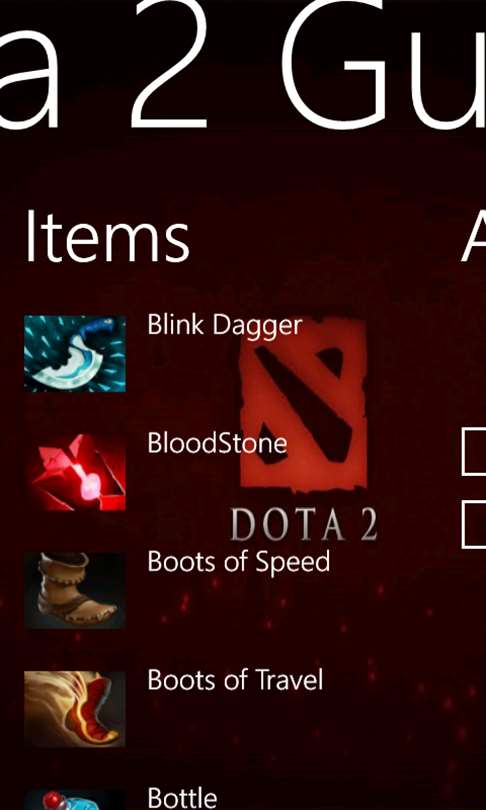Image resolution: width=486 pixels, height=810 pixels.
Task: Choose the Boots of Travel icon
Action: click(x=75, y=709)
